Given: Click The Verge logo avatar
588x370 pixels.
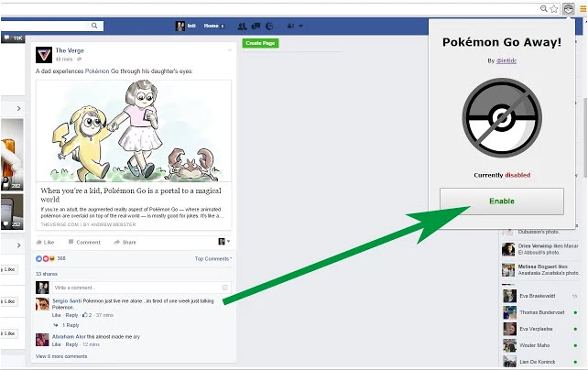Looking at the screenshot, I should 44,55.
